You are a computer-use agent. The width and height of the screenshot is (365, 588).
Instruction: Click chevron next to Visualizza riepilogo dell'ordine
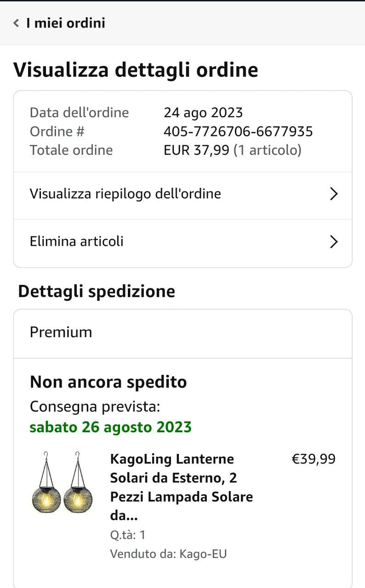(x=334, y=194)
